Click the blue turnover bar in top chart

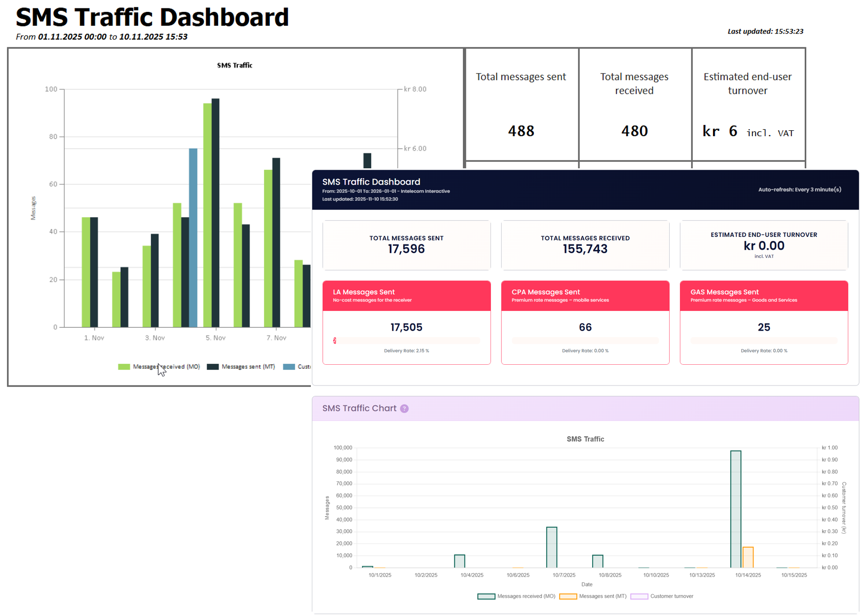point(193,237)
